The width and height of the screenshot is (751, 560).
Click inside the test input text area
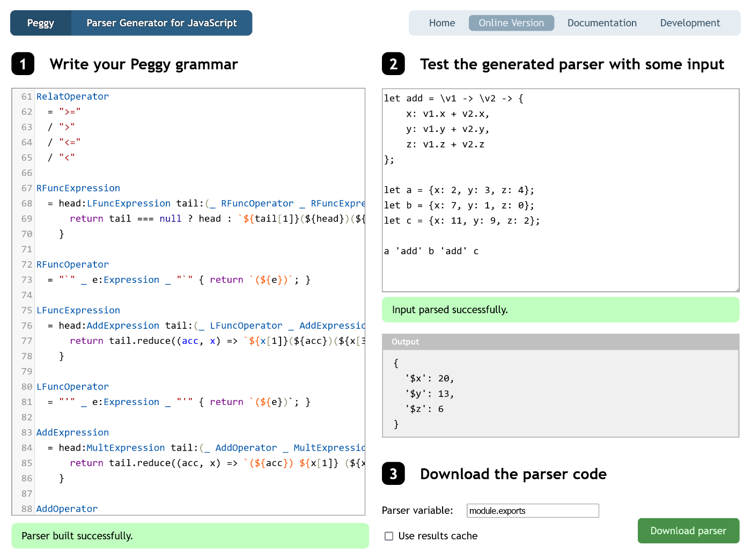point(561,190)
